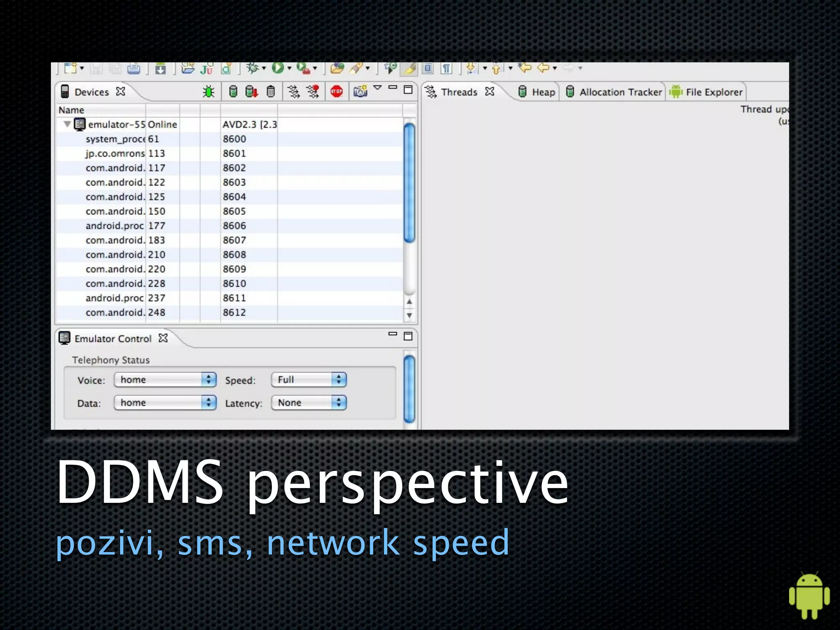Click the Last Edit Location arrow icon
The image size is (840, 630).
525,68
